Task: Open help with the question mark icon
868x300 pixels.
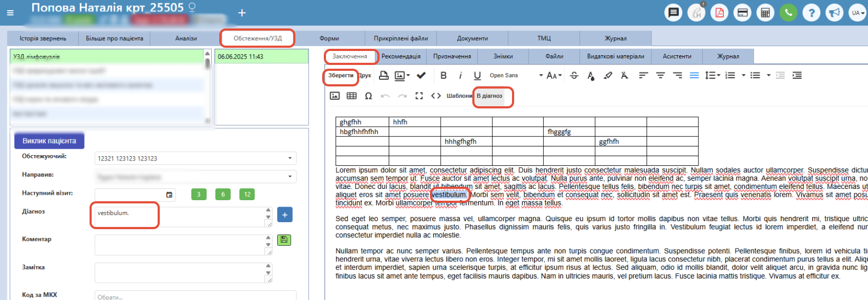Action: pyautogui.click(x=812, y=12)
